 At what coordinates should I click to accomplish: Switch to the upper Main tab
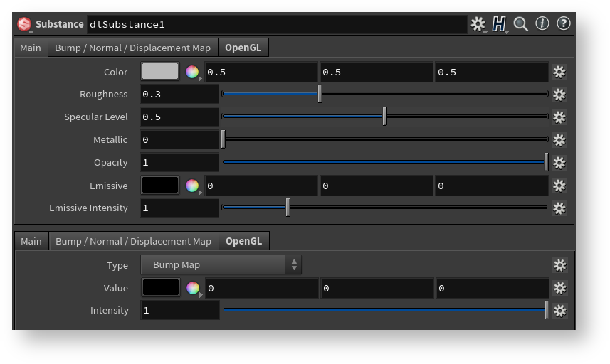[31, 48]
